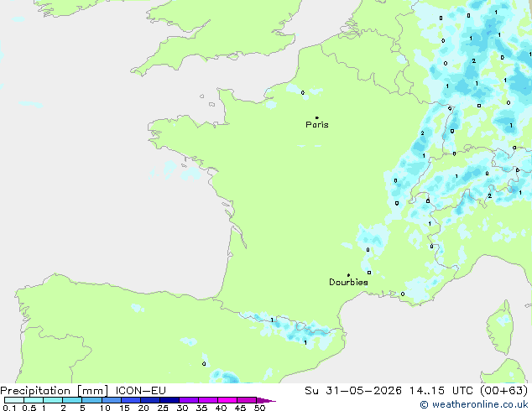Pick legend swatch between 15 and 20

coord(131,400)
